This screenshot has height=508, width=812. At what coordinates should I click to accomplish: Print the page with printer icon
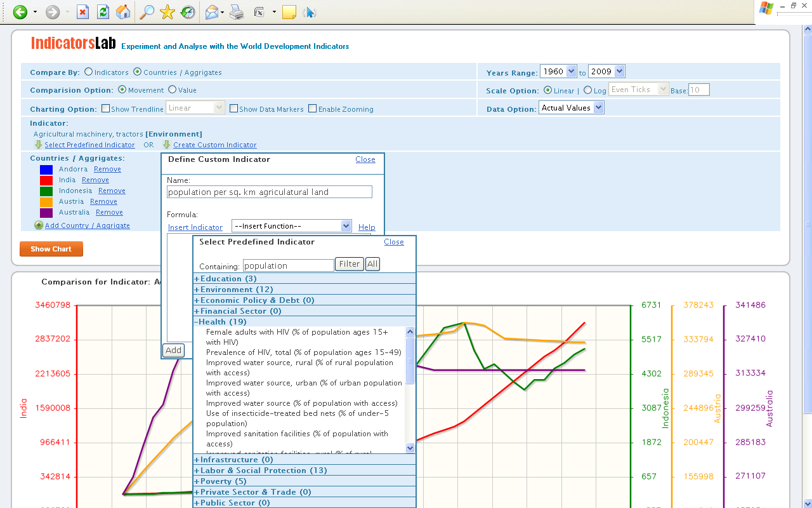tap(237, 11)
